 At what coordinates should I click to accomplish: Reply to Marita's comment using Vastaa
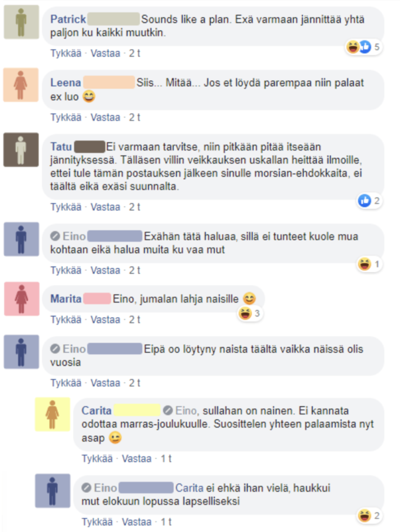(x=105, y=320)
